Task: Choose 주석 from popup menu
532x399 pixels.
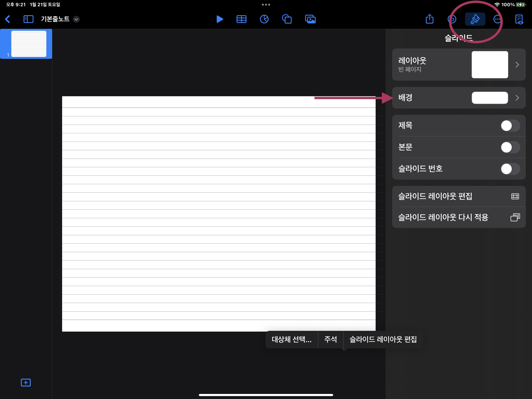Action: tap(330, 339)
